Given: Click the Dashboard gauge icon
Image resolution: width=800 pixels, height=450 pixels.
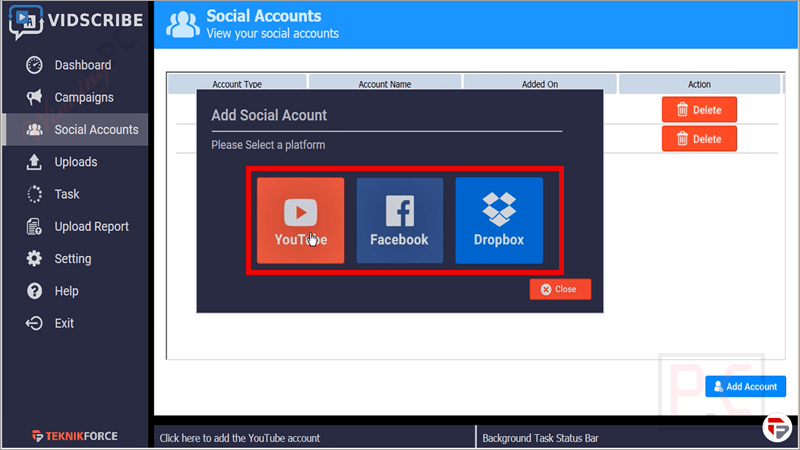Looking at the screenshot, I should click(34, 65).
